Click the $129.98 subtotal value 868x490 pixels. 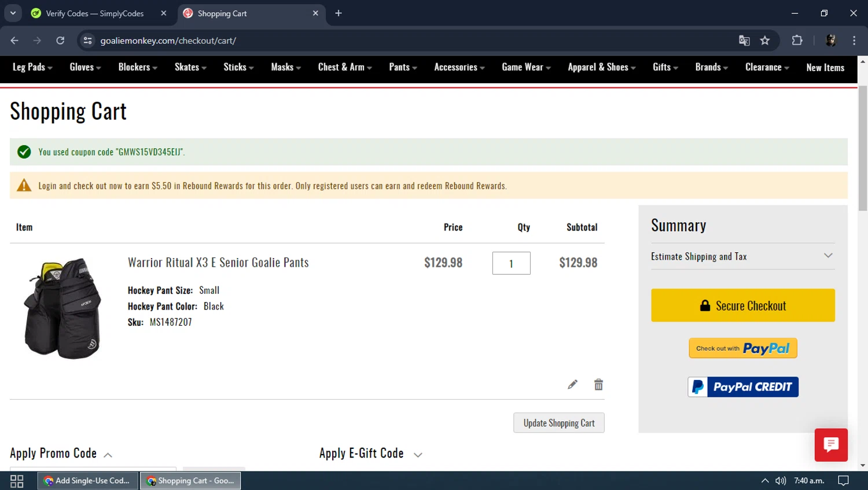[x=578, y=263]
